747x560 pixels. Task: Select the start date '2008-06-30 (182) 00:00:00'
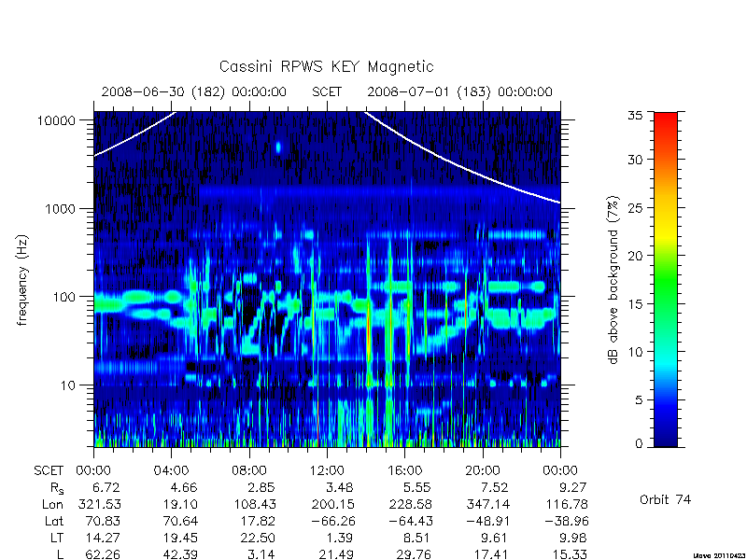[x=194, y=91]
